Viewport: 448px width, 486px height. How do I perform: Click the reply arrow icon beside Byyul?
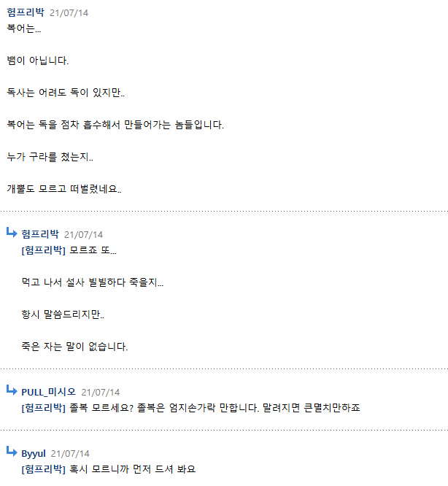[12, 451]
